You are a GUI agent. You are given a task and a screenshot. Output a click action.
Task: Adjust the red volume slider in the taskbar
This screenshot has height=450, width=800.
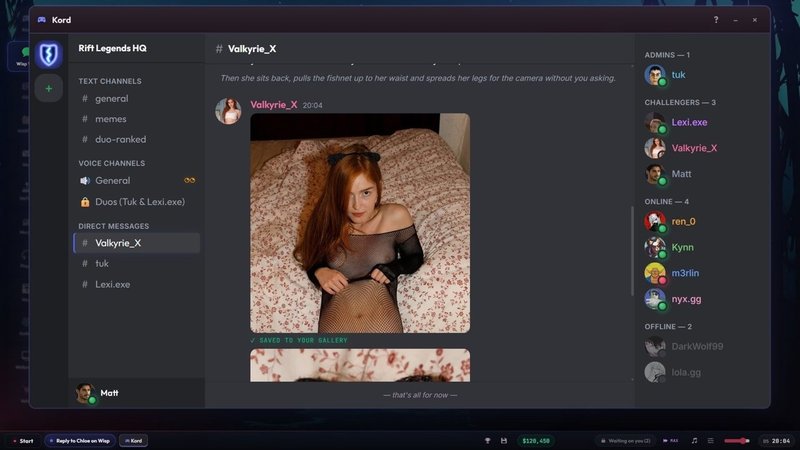737,441
